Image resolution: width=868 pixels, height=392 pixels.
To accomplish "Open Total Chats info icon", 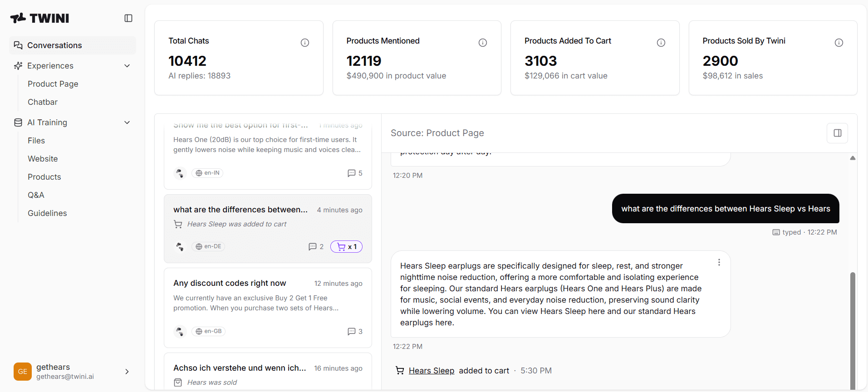I will coord(305,43).
